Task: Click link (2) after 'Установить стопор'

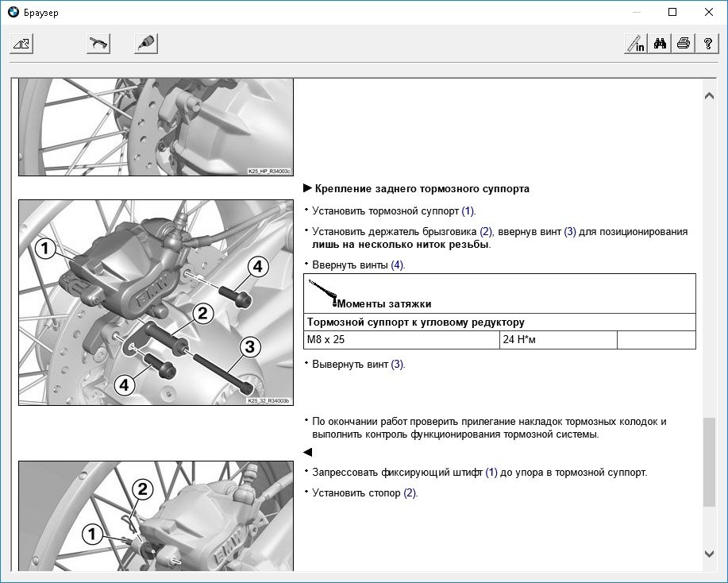Action: (x=410, y=493)
